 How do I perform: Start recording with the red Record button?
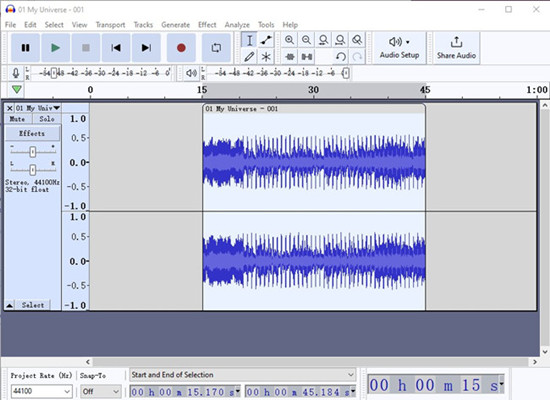(x=181, y=48)
